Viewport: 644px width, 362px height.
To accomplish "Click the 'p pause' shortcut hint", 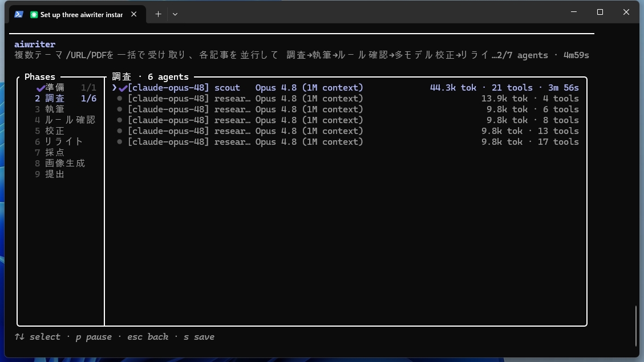I will [x=94, y=337].
